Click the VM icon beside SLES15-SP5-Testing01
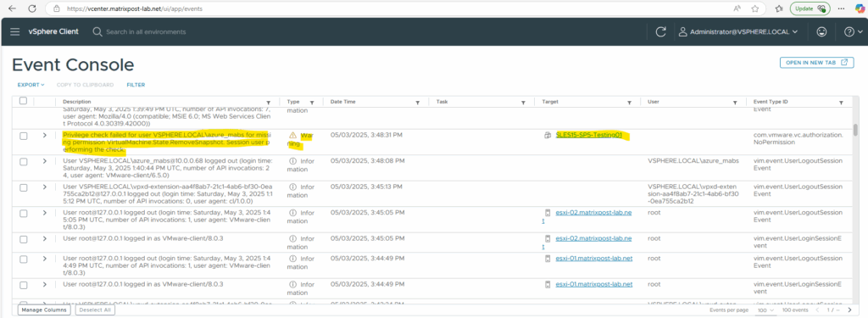Viewport: 868px width, 318px height. click(548, 135)
